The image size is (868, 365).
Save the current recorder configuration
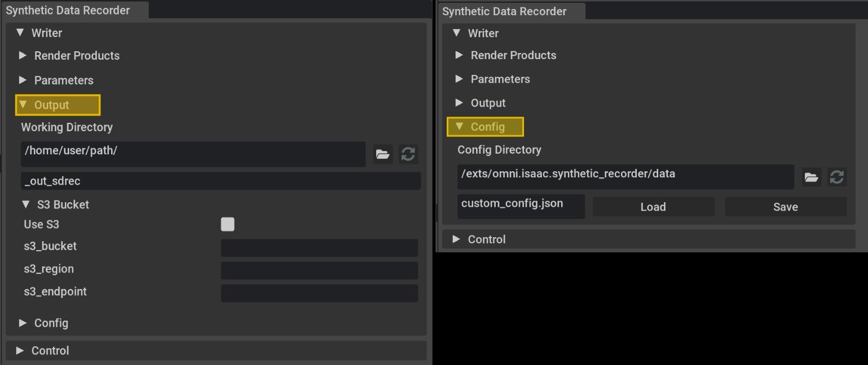[785, 207]
